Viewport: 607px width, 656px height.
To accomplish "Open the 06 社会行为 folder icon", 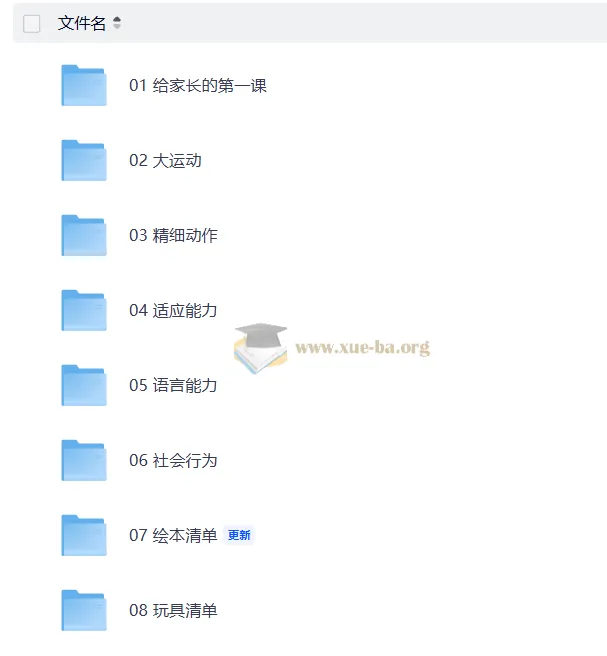I will coord(84,460).
